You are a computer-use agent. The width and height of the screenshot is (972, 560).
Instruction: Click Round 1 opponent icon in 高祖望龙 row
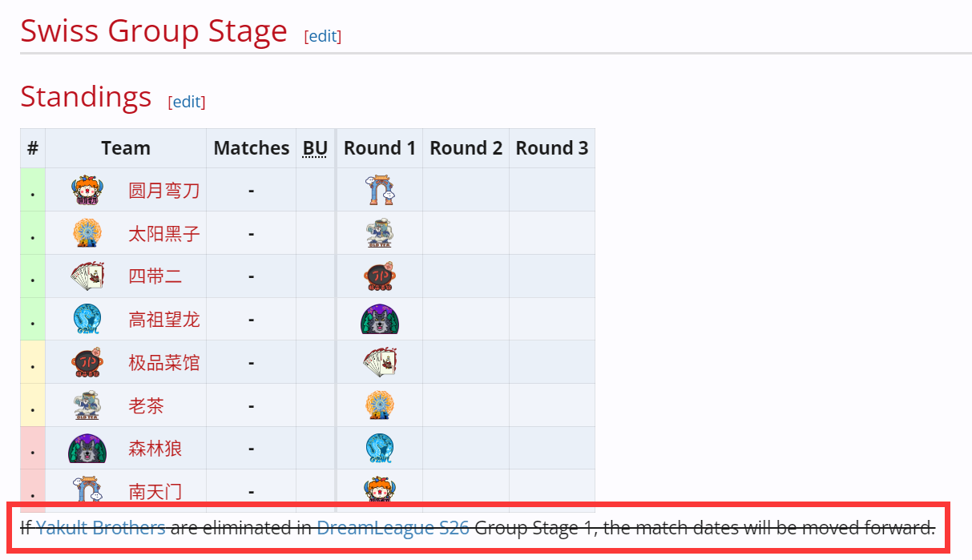(x=379, y=320)
